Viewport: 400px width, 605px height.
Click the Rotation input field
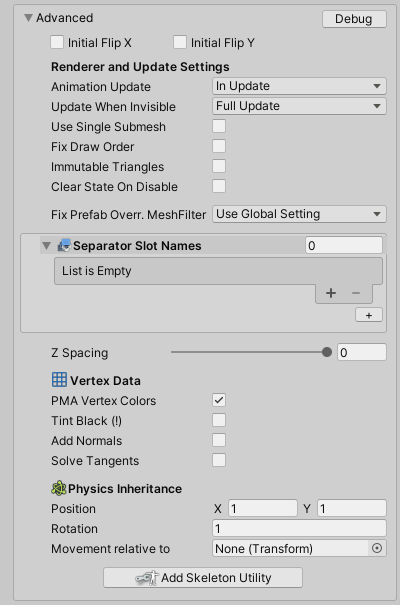coord(299,528)
